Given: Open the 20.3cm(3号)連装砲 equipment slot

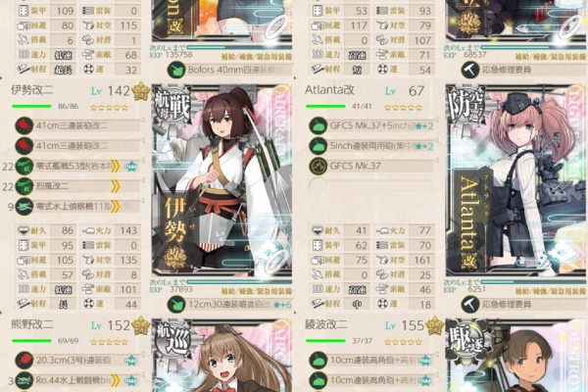Looking at the screenshot, I should coord(78,360).
